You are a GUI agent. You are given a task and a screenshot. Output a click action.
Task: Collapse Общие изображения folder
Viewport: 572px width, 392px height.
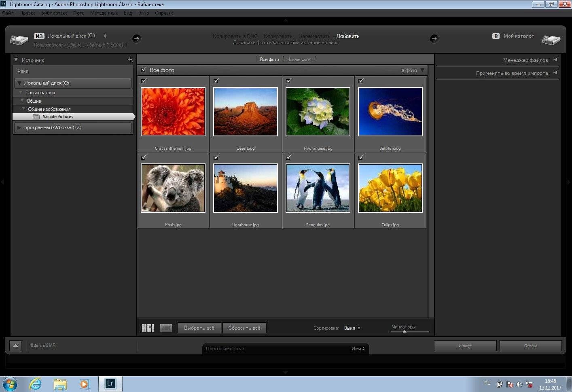click(x=23, y=109)
